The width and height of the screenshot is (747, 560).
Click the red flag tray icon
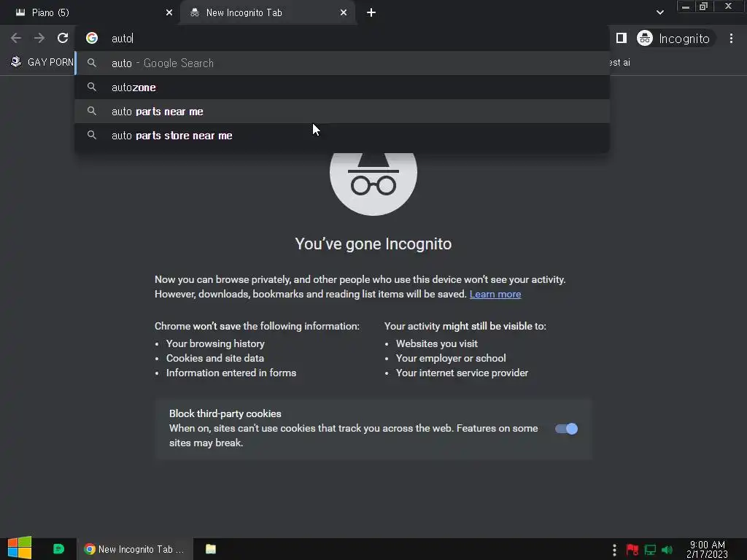(632, 550)
